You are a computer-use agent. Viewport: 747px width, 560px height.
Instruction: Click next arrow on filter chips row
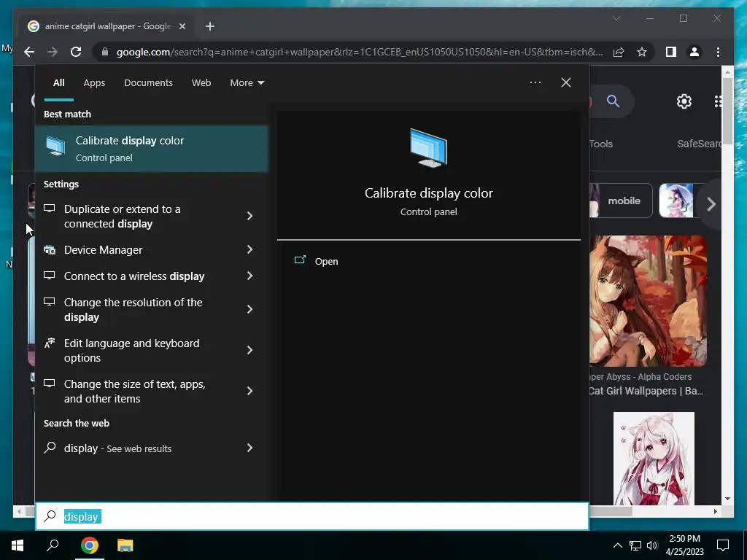pos(711,204)
